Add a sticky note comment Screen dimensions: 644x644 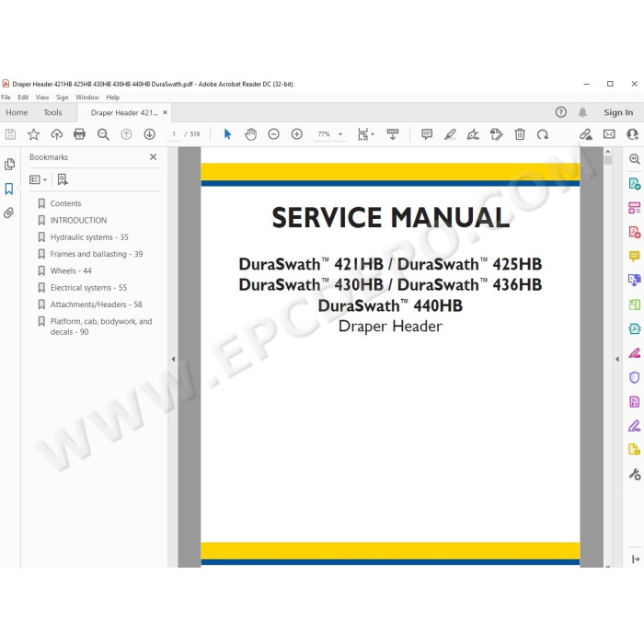coord(427,134)
